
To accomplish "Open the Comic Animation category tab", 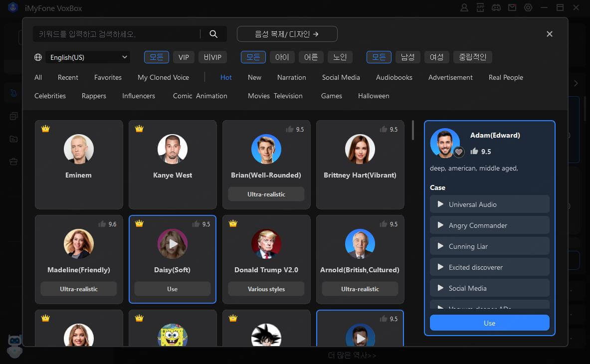I will 200,96.
